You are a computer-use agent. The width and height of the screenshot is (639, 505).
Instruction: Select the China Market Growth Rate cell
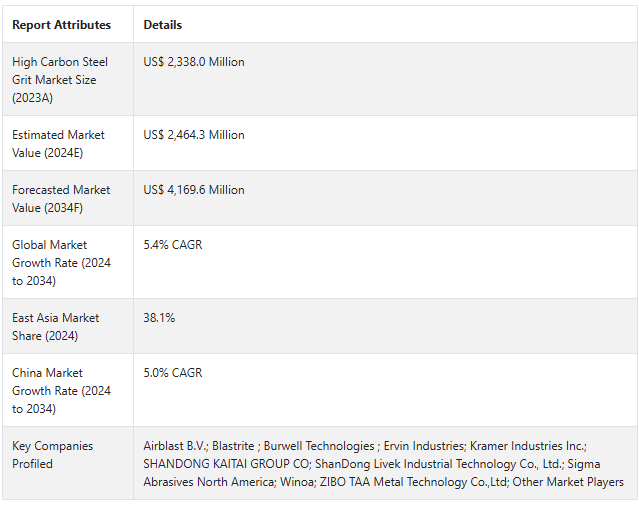tap(61, 391)
